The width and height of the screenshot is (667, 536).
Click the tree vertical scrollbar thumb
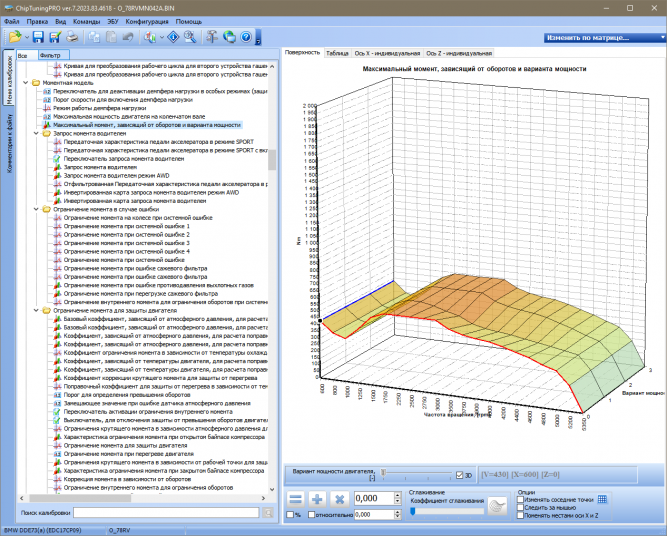click(x=272, y=160)
